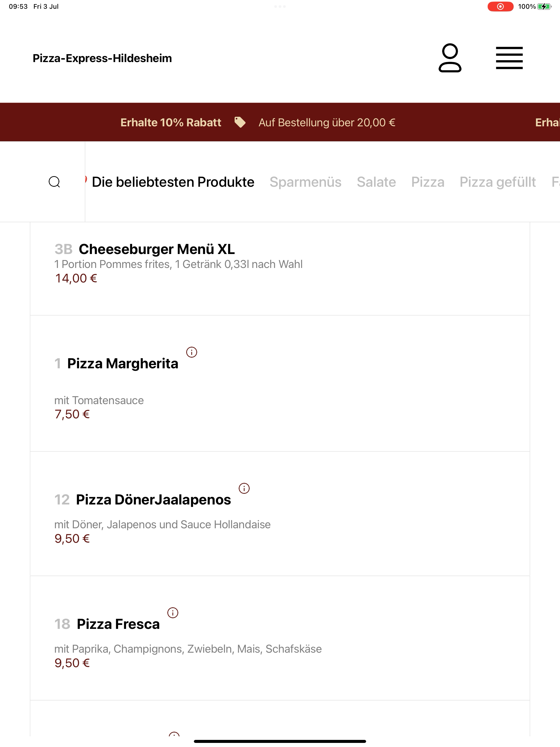Tap 'mit Döner, Jalapenos und Sauce Hollandaise'
The width and height of the screenshot is (560, 747).
[x=162, y=524]
